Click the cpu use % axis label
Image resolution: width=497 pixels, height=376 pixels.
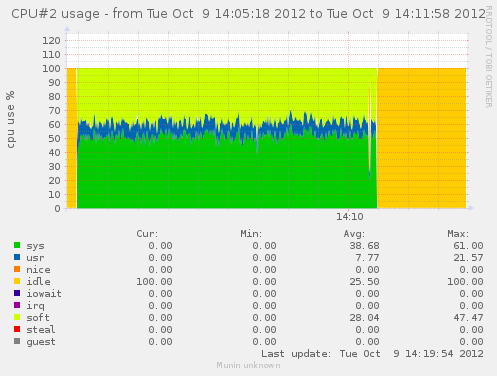tap(11, 119)
